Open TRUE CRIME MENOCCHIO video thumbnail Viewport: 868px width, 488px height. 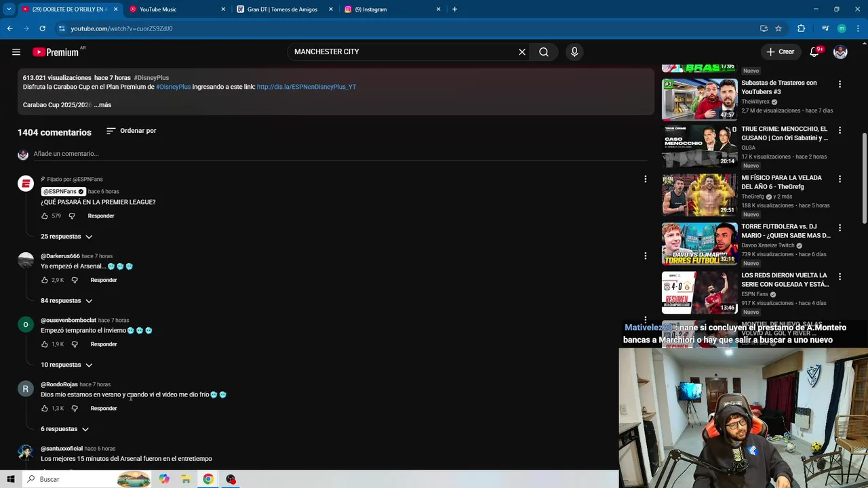coord(699,146)
